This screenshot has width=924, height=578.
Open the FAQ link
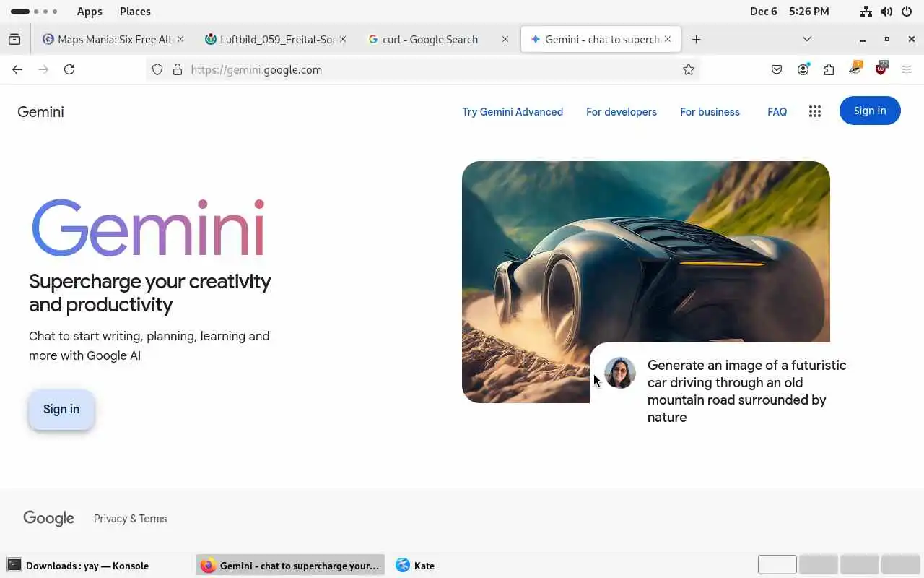(777, 112)
